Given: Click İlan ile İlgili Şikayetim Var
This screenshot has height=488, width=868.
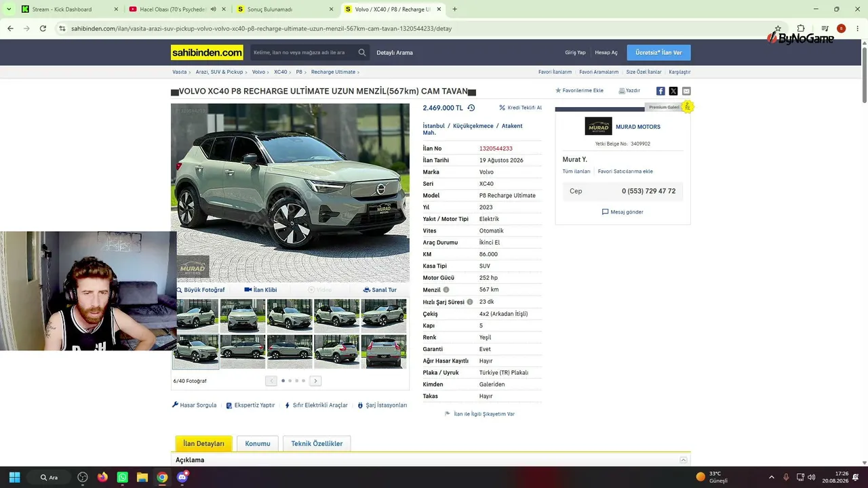Looking at the screenshot, I should [x=479, y=414].
